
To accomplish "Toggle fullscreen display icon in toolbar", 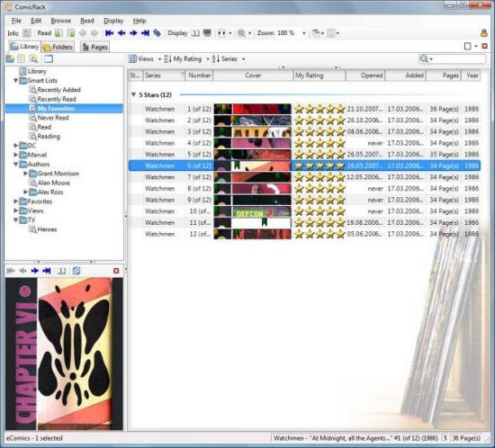I will pyautogui.click(x=207, y=32).
